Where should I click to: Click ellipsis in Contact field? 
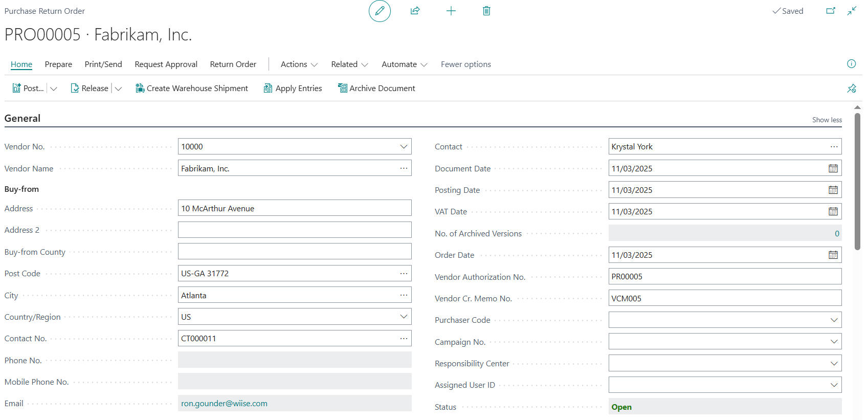coord(834,146)
